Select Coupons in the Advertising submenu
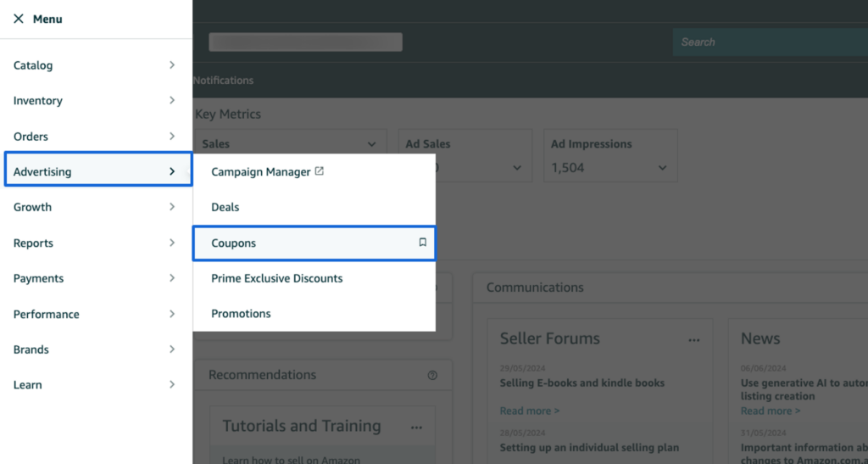This screenshot has width=868, height=464. point(314,243)
